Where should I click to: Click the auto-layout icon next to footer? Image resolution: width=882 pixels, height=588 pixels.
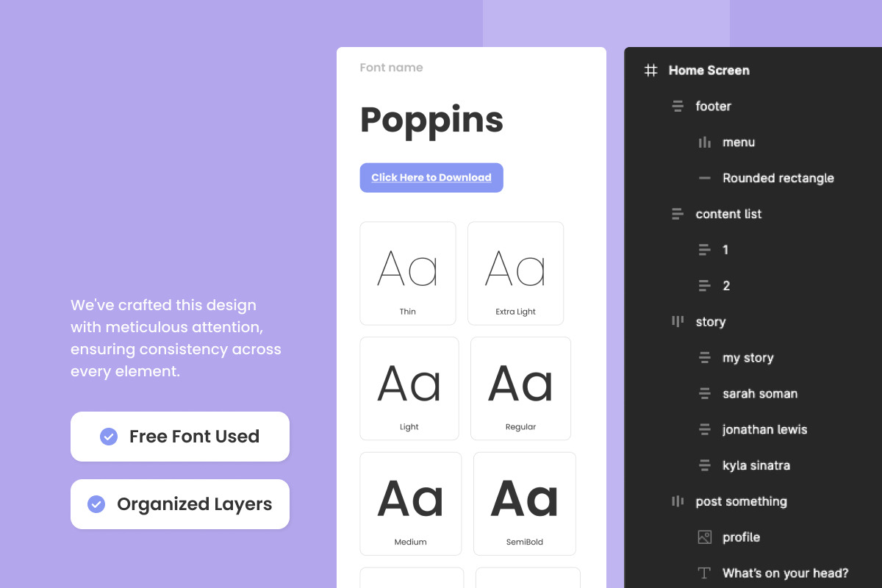[678, 107]
